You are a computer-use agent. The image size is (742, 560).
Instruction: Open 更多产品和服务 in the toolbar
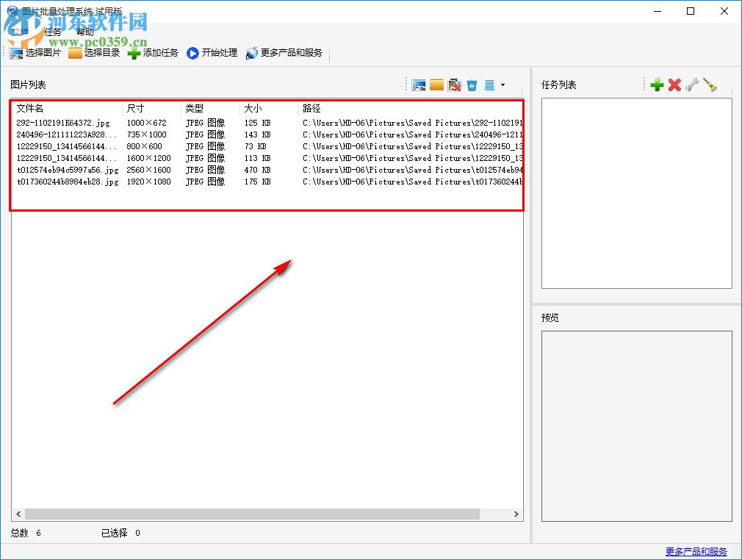[284, 53]
